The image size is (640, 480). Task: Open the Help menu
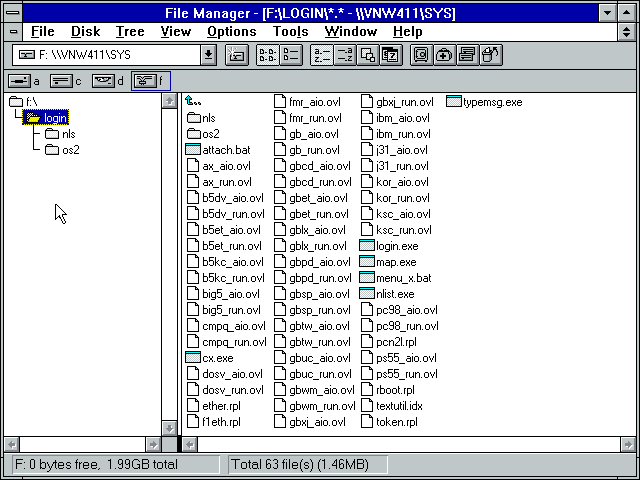[x=407, y=31]
